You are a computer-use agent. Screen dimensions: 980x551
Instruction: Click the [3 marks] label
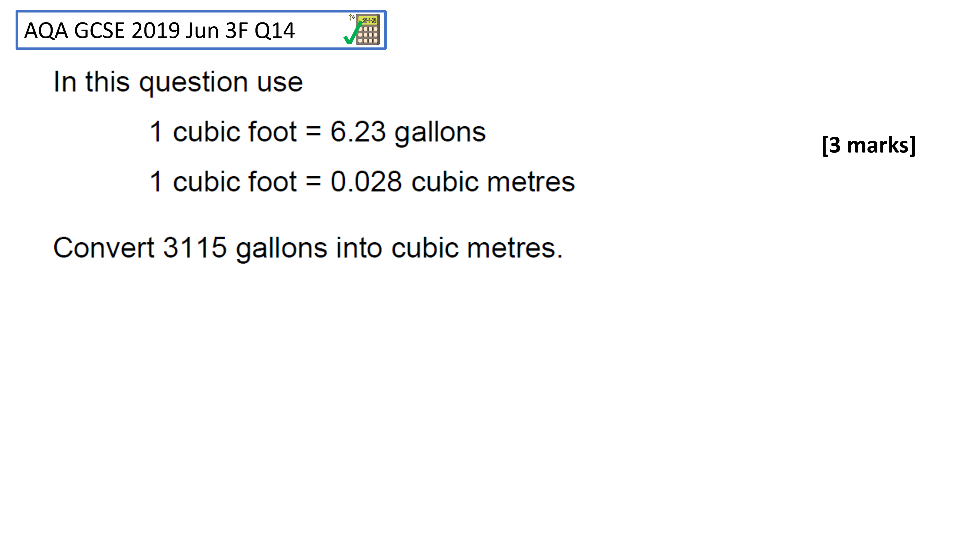coord(868,145)
